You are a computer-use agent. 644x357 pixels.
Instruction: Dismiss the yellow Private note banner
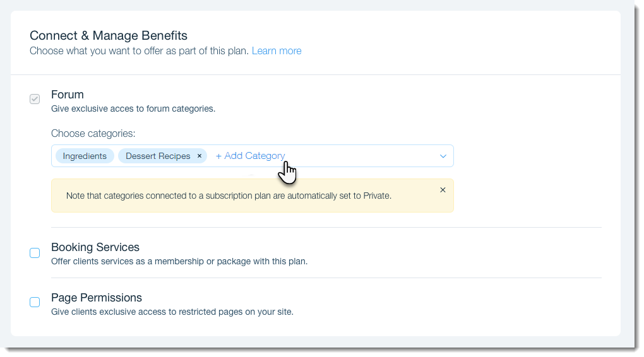[x=443, y=190]
